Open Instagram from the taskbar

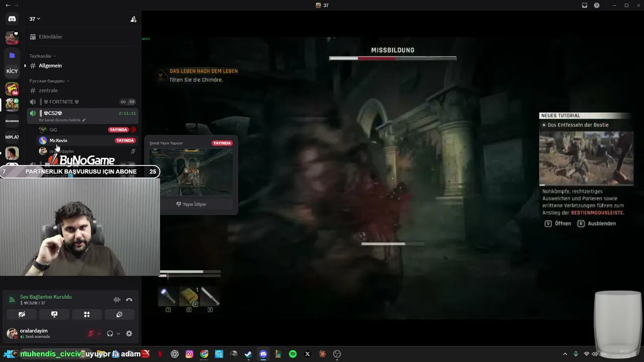(x=189, y=354)
